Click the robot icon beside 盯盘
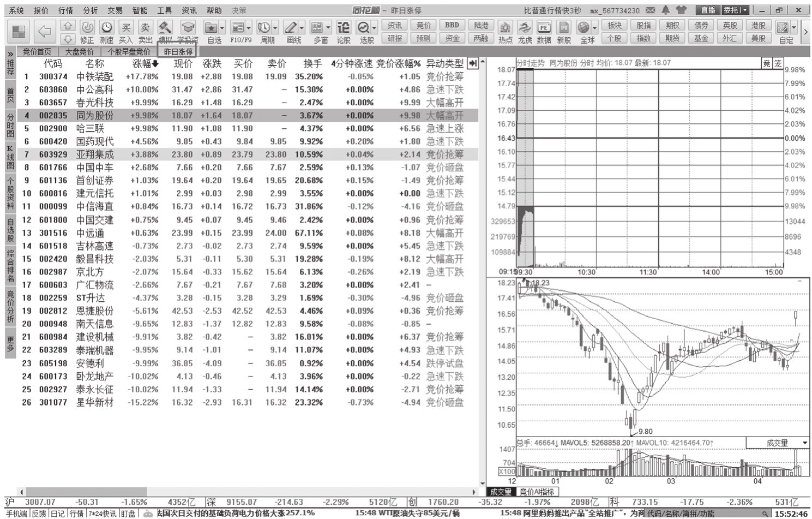This screenshot has width=812, height=519. point(147,514)
